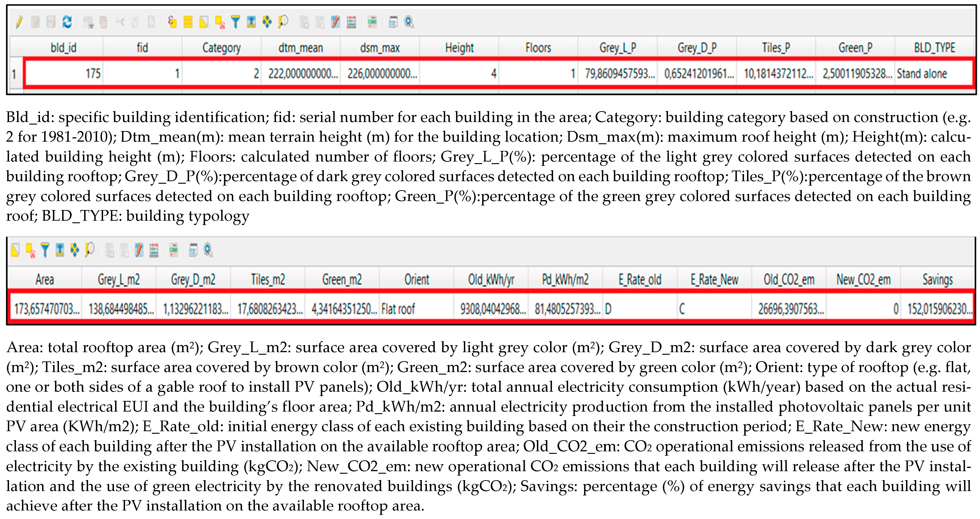Click the add feature icon
Screen dimensions: 980x519
88,22
